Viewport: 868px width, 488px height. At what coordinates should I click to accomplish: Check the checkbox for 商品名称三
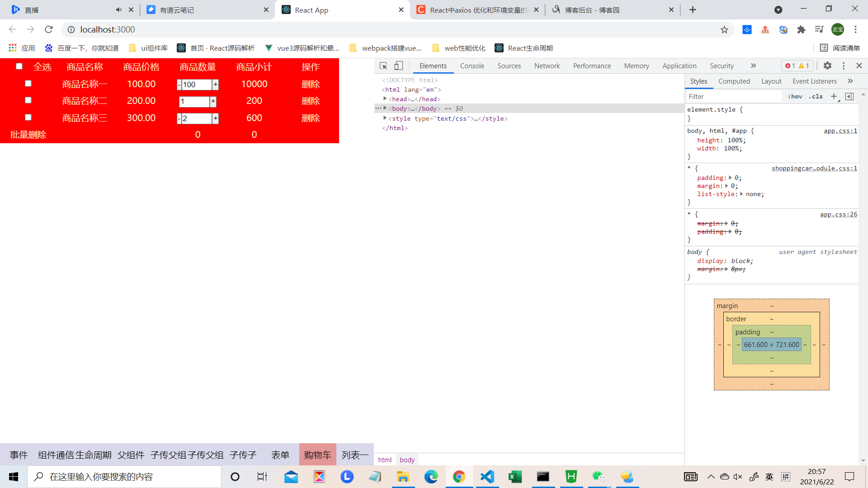click(x=28, y=117)
